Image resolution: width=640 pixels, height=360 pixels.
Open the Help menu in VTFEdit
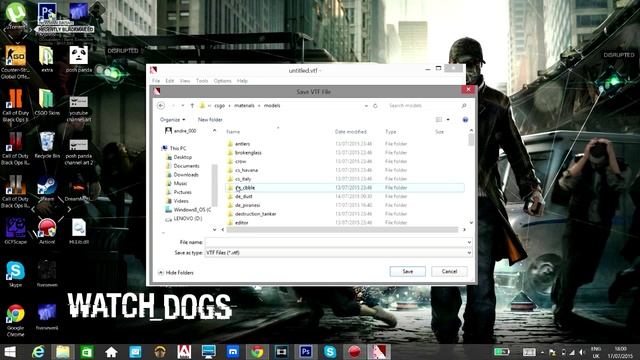click(x=242, y=81)
